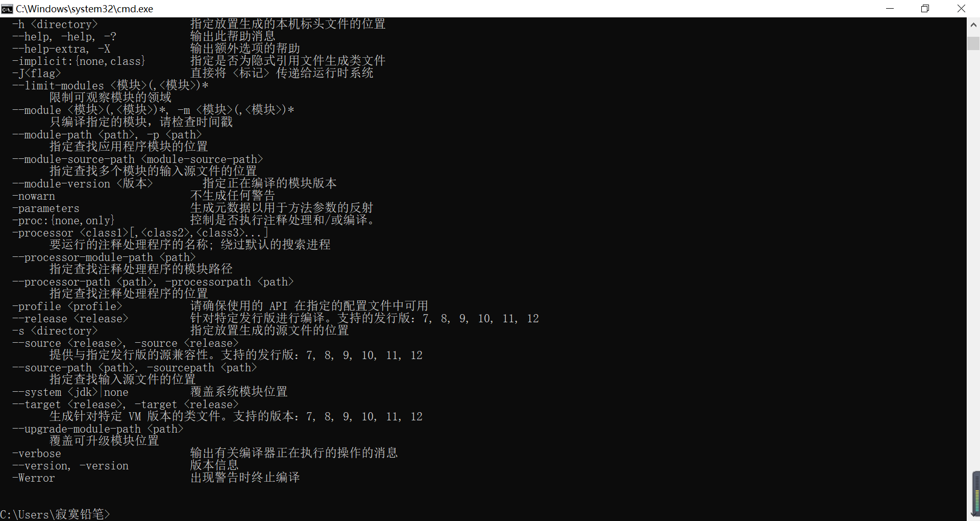The width and height of the screenshot is (980, 521).
Task: Click the command prompt input line
Action: click(x=55, y=514)
